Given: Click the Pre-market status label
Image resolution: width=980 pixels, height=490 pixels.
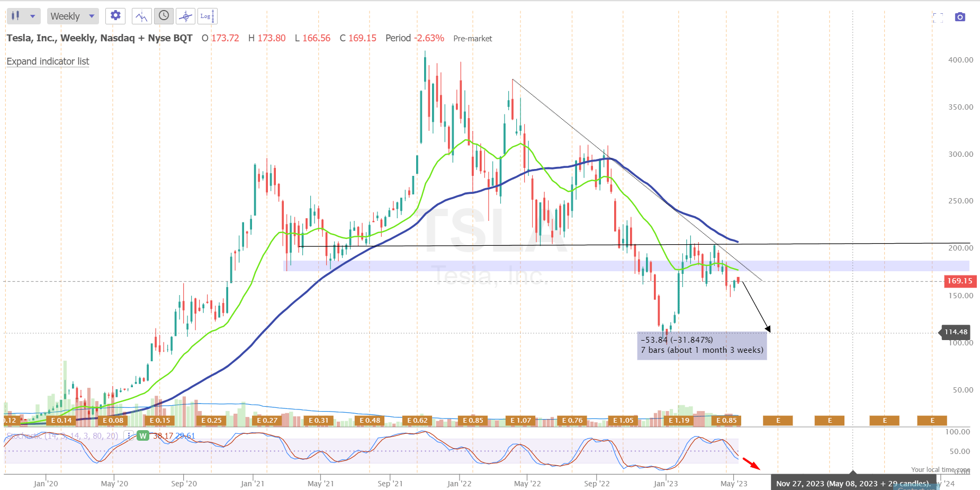Looking at the screenshot, I should 473,39.
